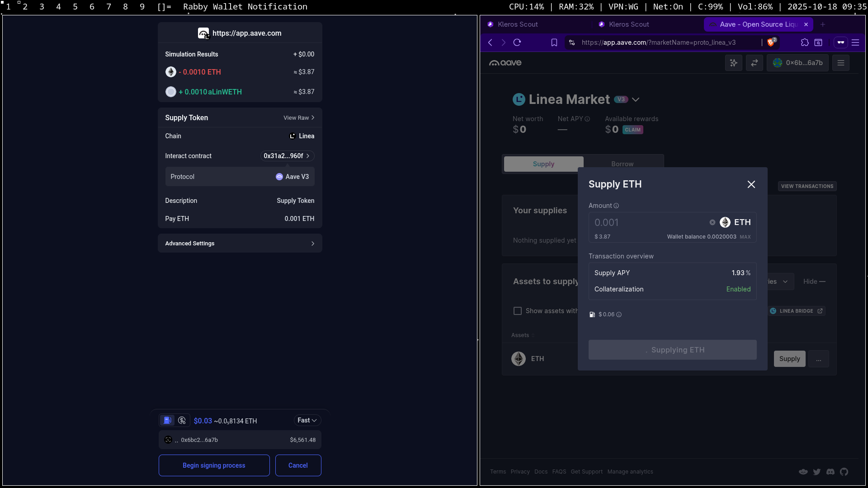Switch to the Borrow tab
Screen dimensions: 868x488
coord(622,164)
